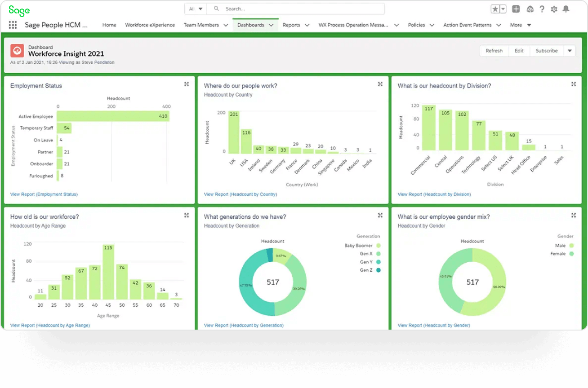The image size is (588, 388).
Task: Open the App Launcher grid icon
Action: click(12, 25)
